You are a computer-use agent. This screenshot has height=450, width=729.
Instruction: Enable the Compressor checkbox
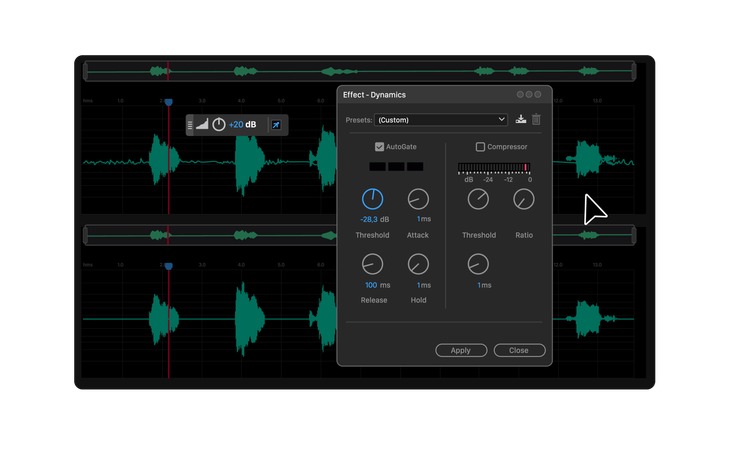click(x=481, y=147)
